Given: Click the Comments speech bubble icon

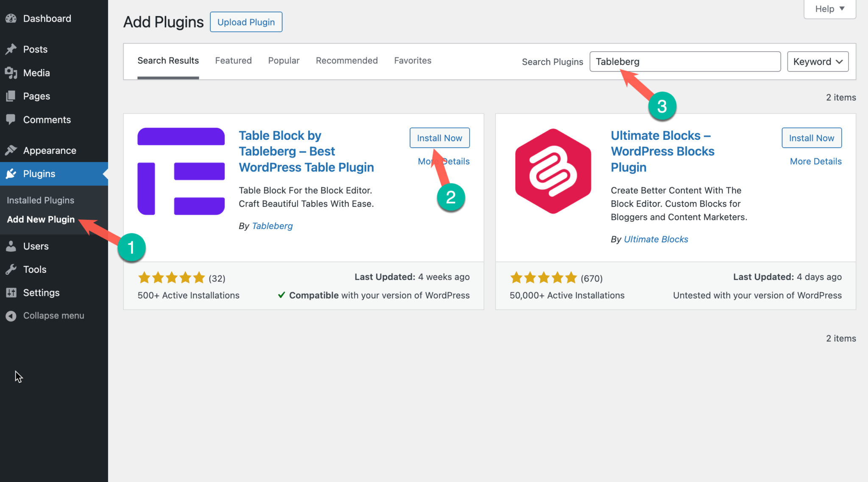Looking at the screenshot, I should 11,119.
